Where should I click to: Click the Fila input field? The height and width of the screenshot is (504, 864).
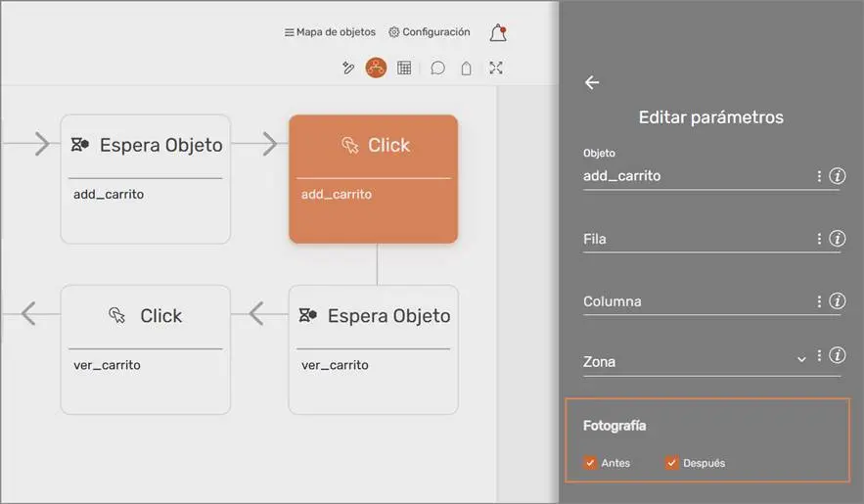click(x=695, y=239)
